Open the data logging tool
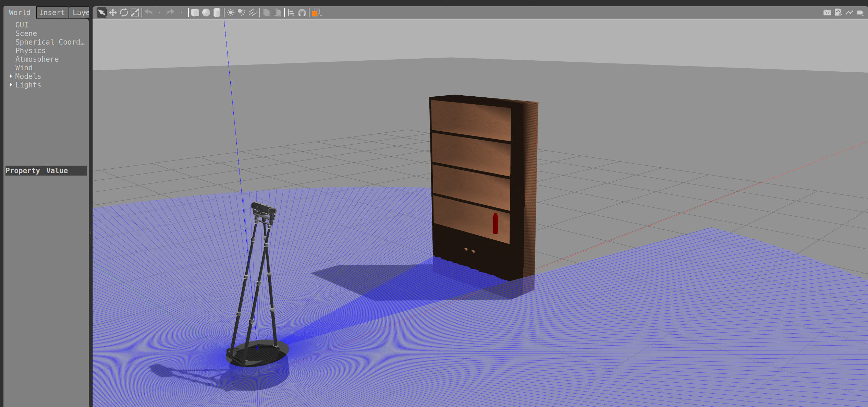Image resolution: width=868 pixels, height=407 pixels. (x=838, y=13)
